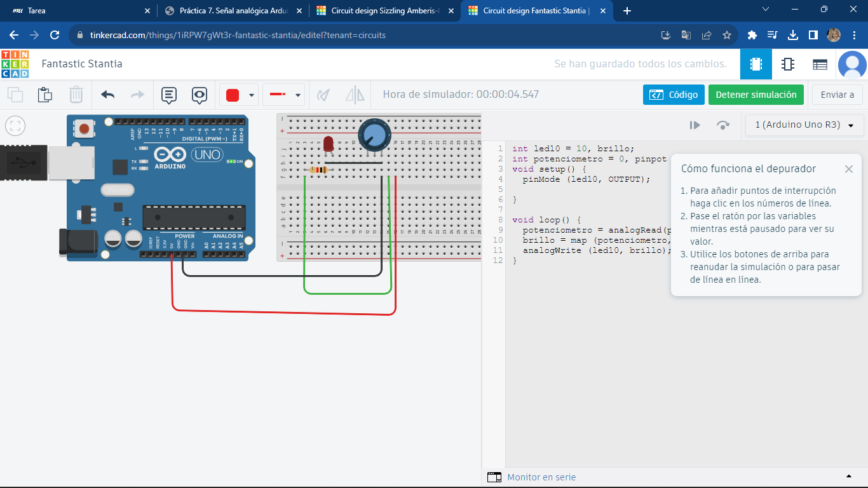Open the notes tool icon
This screenshot has width=868, height=488.
tap(168, 95)
